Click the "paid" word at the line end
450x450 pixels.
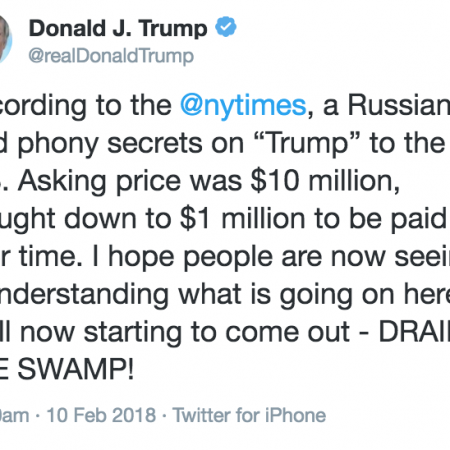418,220
